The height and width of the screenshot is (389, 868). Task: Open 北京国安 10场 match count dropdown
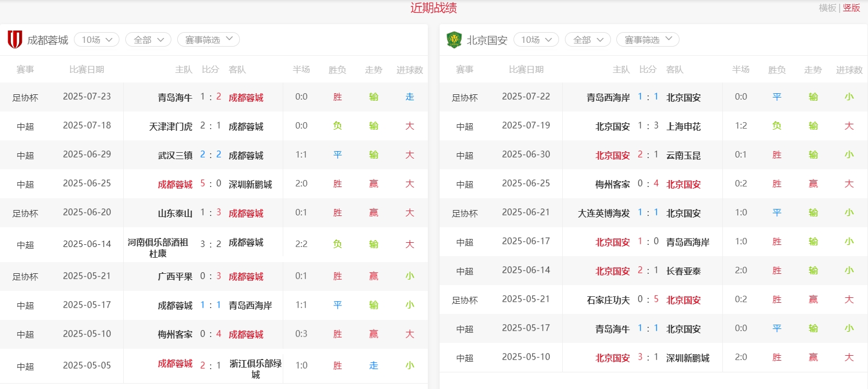point(536,40)
